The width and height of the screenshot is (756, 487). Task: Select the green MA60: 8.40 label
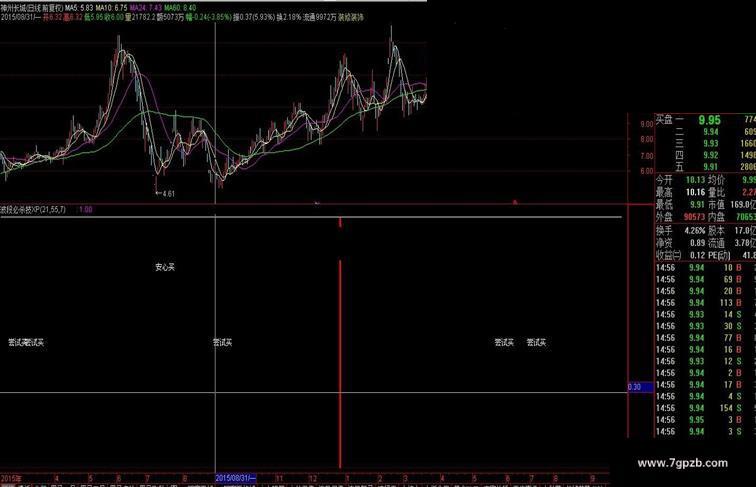pyautogui.click(x=180, y=8)
